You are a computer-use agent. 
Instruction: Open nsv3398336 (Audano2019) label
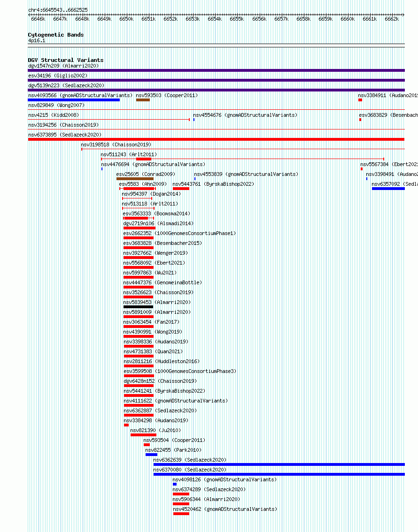156,342
